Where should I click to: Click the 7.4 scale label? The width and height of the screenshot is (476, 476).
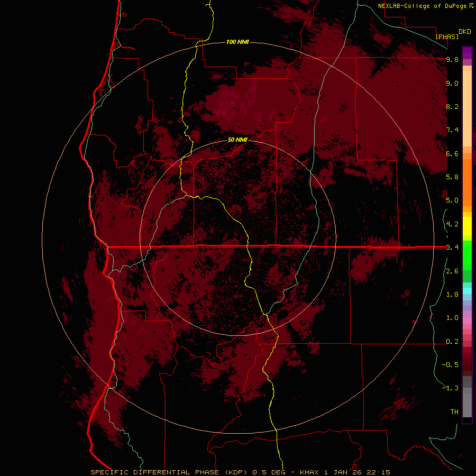[452, 130]
